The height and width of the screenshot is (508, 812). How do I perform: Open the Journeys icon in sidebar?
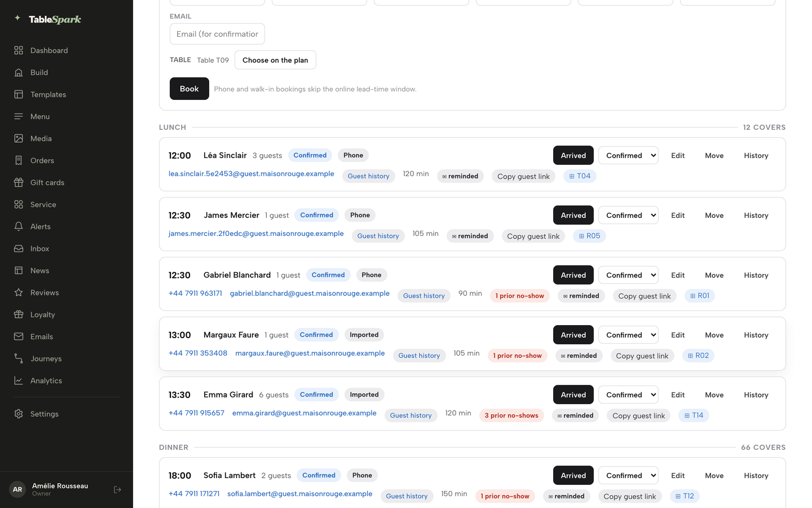tap(19, 358)
